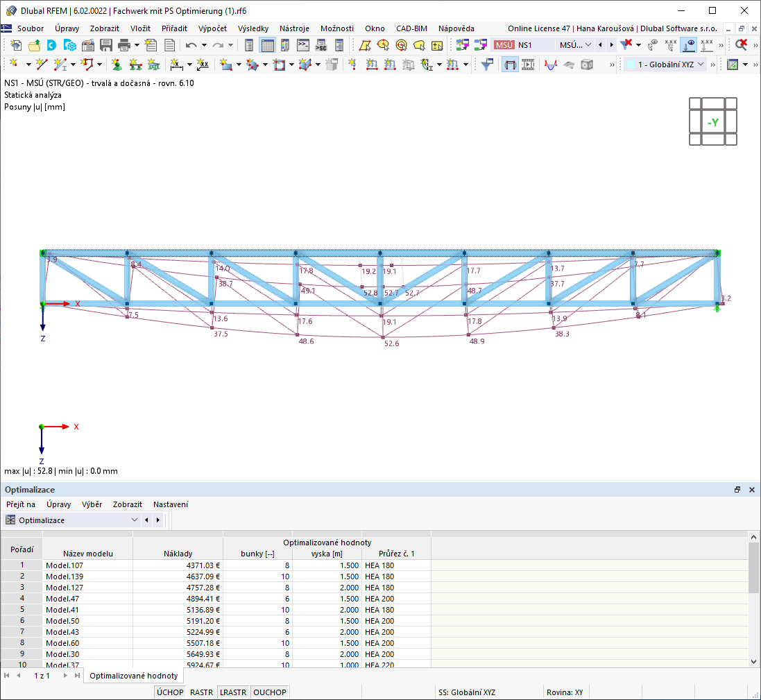Click the find-and-delete magnifier icon
This screenshot has width=761, height=700.
point(741,44)
